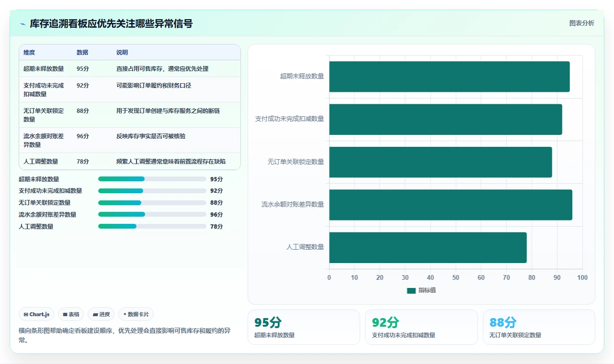The width and height of the screenshot is (614, 364).
Task: Select the 表格 tag
Action: pyautogui.click(x=71, y=314)
